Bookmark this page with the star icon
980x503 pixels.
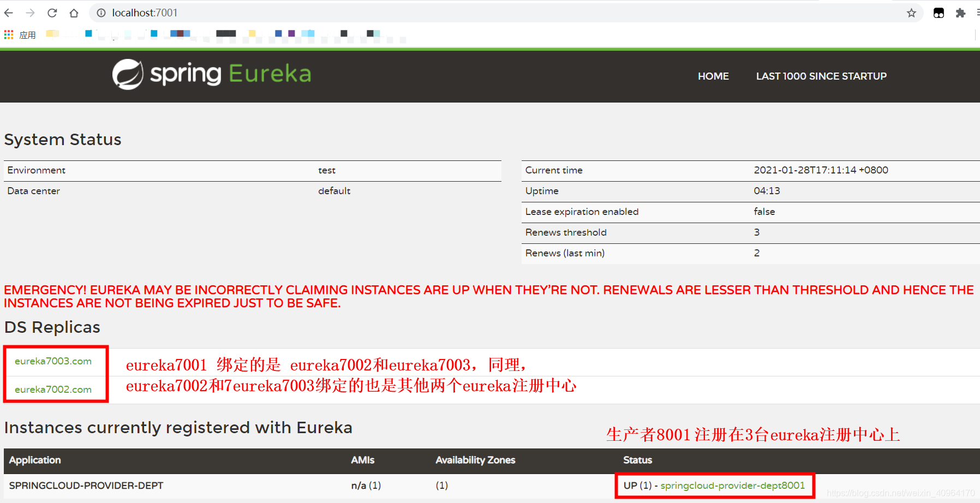point(911,13)
